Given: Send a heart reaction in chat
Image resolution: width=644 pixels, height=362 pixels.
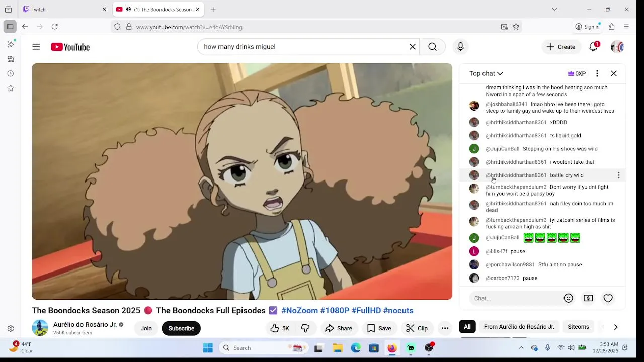Looking at the screenshot, I should point(608,298).
